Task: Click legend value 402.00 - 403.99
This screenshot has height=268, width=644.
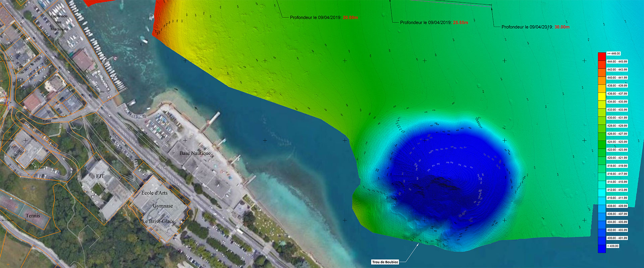Action: pos(617,230)
